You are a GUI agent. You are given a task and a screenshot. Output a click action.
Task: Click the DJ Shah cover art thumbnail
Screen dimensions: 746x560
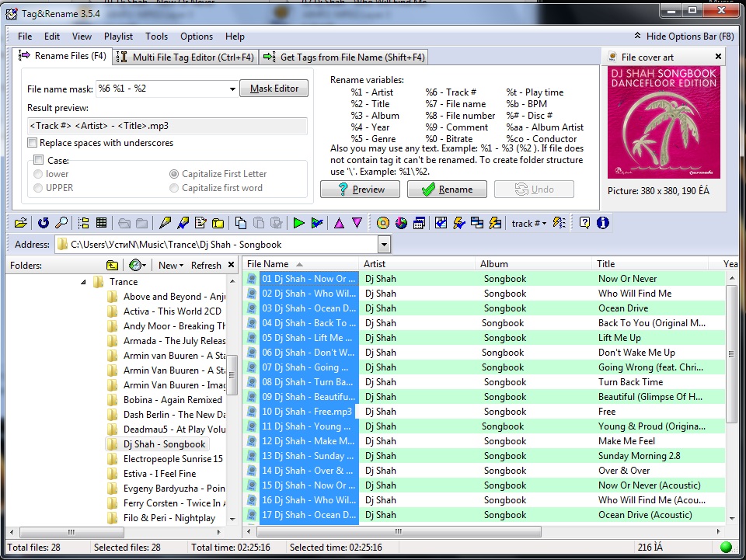click(x=663, y=123)
